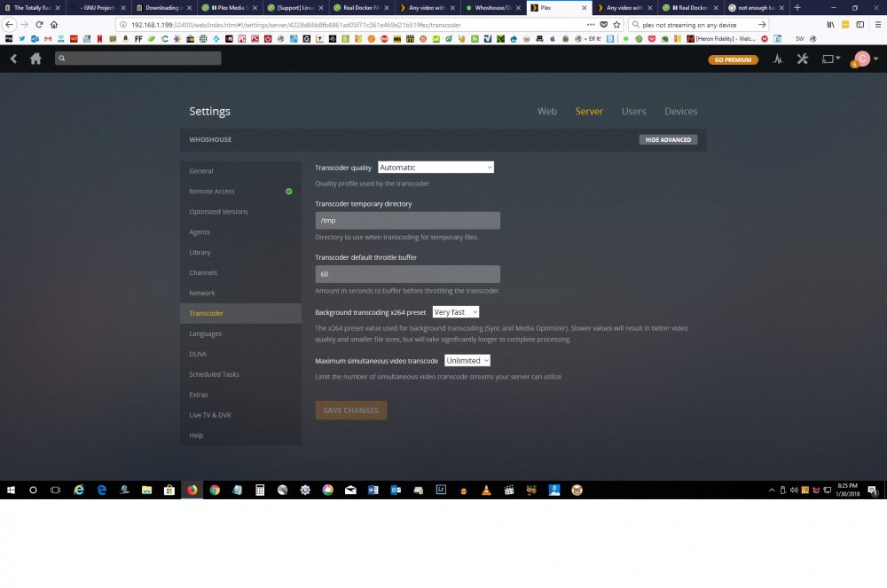887x588 pixels.
Task: Open the Plex cast player selector
Action: (x=830, y=59)
